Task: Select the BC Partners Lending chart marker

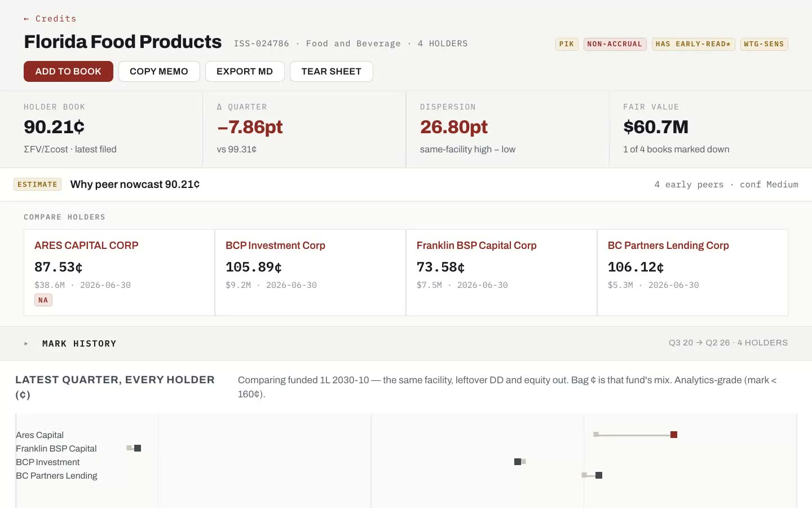Action: point(599,475)
